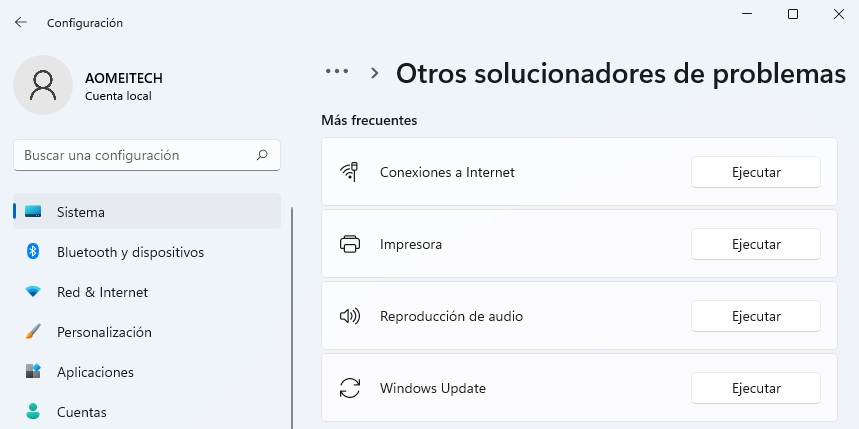Screen dimensions: 859x429
Task: Go to Cuentas settings
Action: (81, 412)
